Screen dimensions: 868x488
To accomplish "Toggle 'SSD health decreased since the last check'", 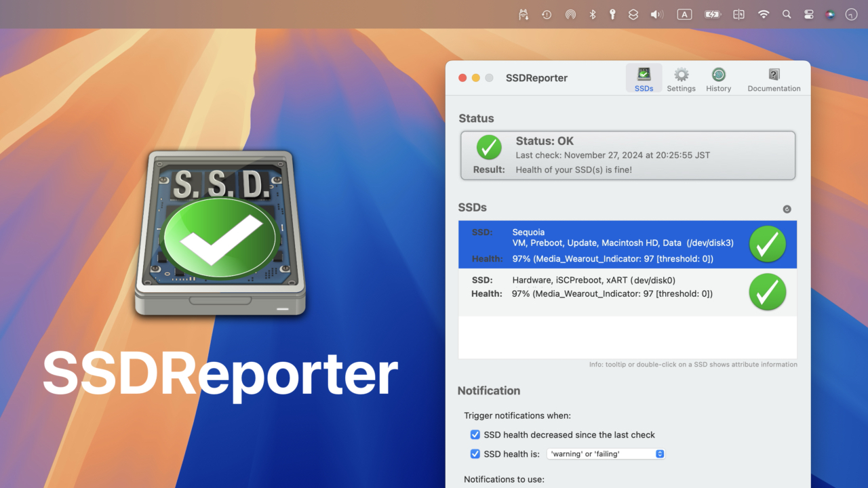I will tap(475, 434).
